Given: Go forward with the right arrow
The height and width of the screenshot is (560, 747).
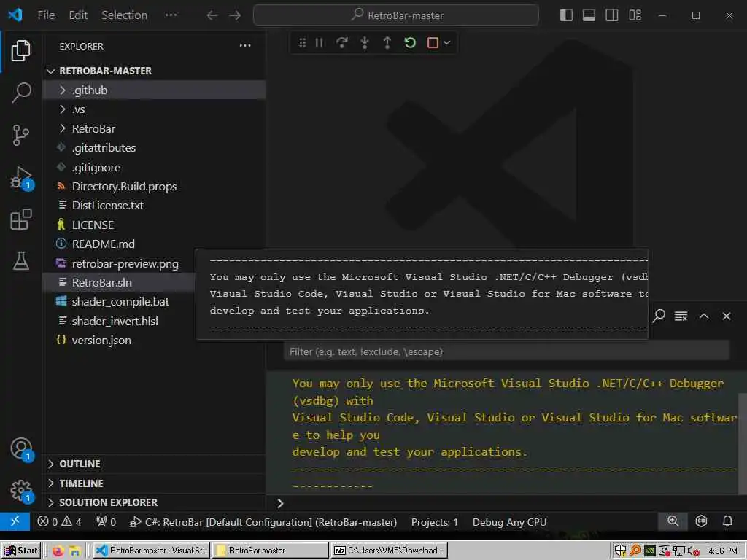Looking at the screenshot, I should tap(235, 15).
